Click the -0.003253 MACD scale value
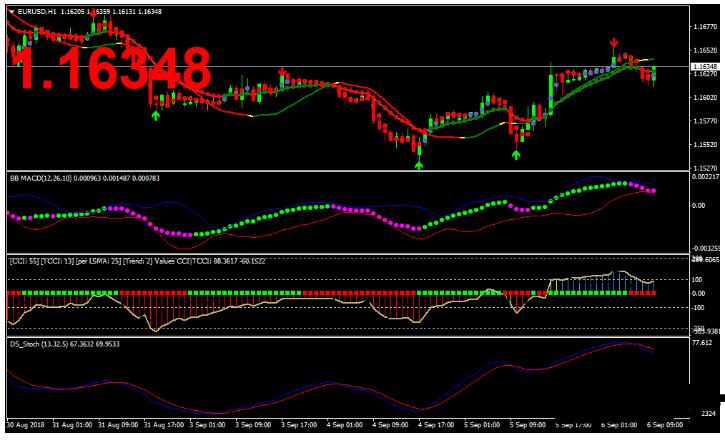Image resolution: width=725 pixels, height=442 pixels. click(706, 248)
